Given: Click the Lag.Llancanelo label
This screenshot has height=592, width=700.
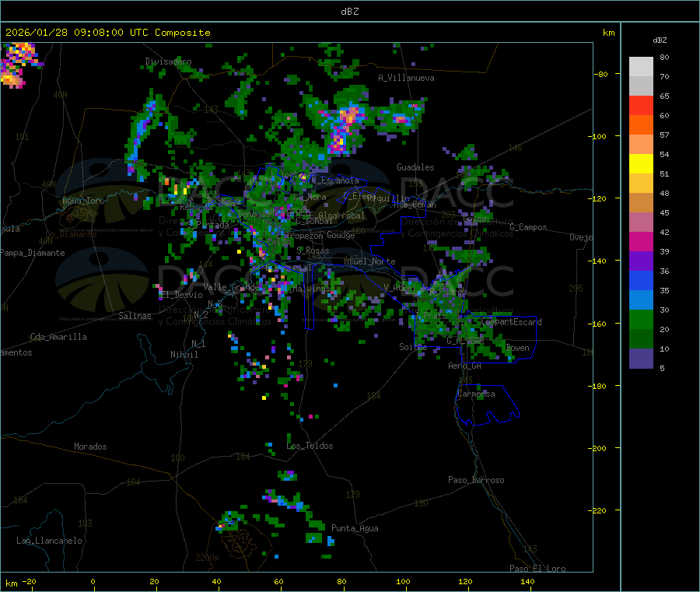Looking at the screenshot, I should pyautogui.click(x=49, y=541).
